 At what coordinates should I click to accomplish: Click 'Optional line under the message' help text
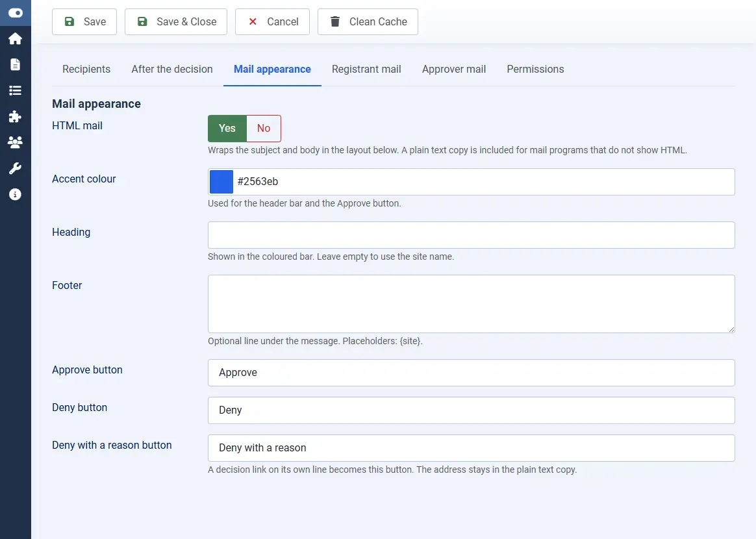point(315,341)
